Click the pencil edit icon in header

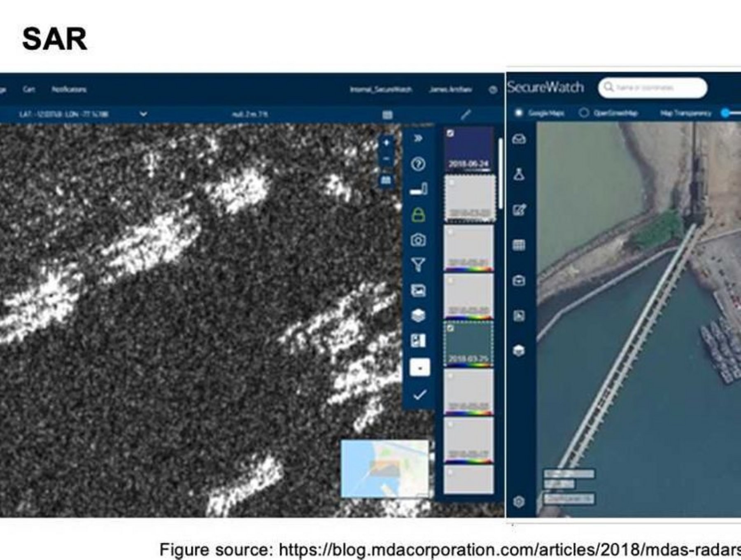click(466, 114)
